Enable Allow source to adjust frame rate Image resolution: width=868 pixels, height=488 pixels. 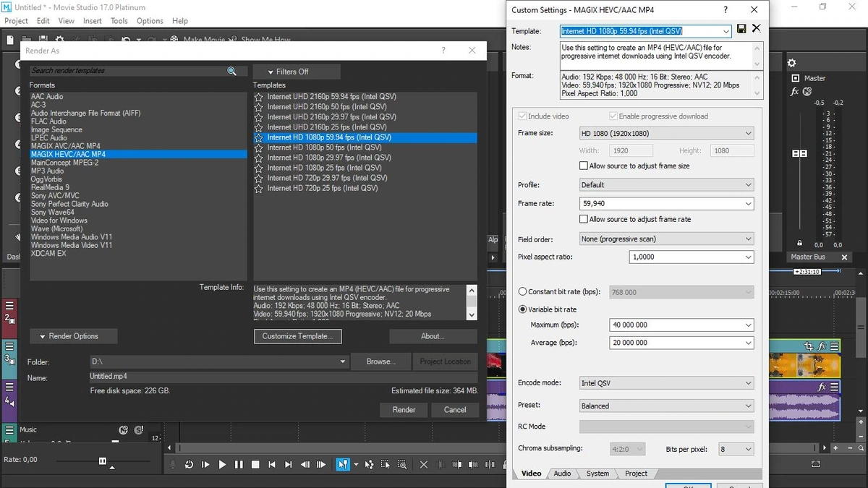pos(584,219)
